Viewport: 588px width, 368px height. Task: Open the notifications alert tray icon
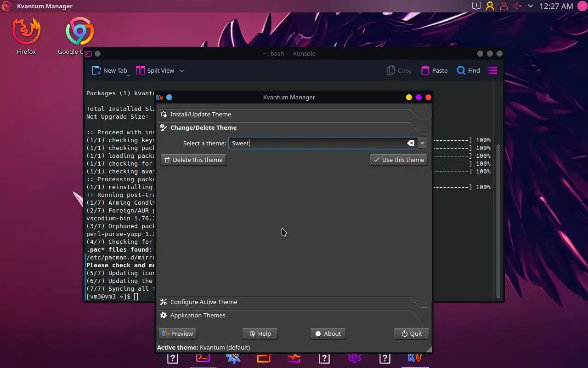(x=476, y=6)
